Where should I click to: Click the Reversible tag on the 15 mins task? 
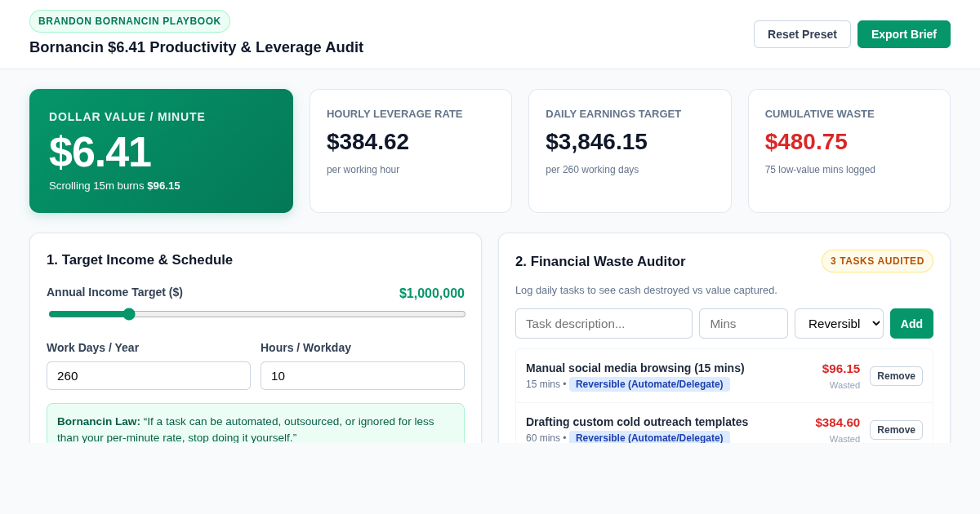coord(649,384)
